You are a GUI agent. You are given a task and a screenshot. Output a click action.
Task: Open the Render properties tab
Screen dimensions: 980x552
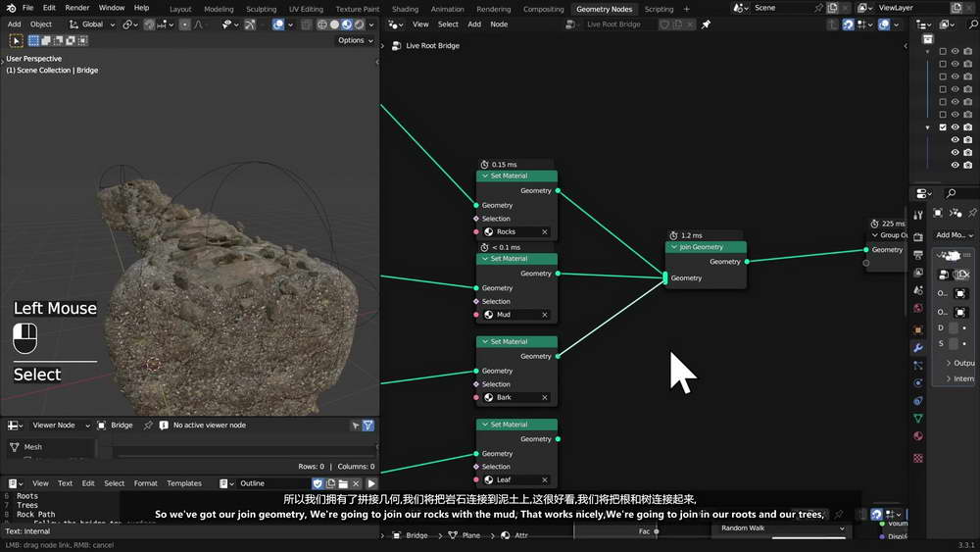[x=918, y=237]
